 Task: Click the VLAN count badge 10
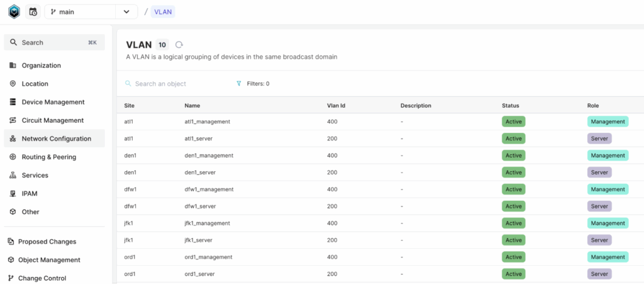click(162, 45)
